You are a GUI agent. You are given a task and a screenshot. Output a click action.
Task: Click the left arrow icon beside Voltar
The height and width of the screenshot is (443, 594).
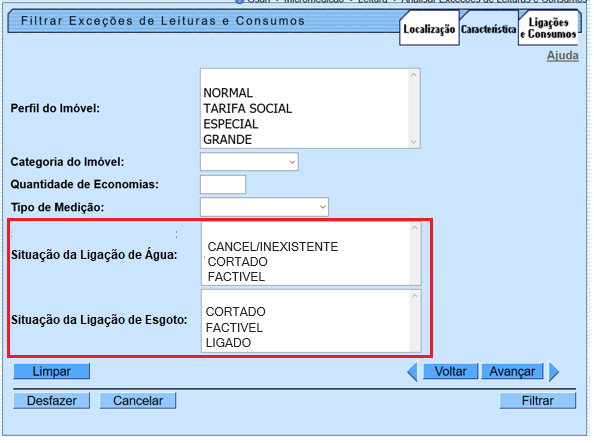pos(412,371)
